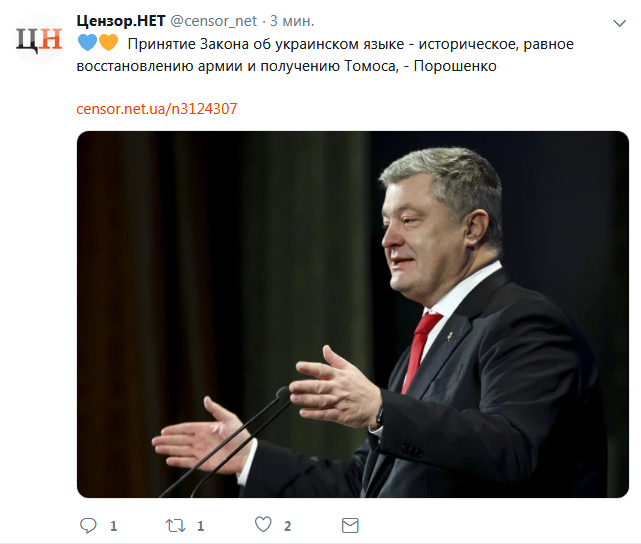The image size is (641, 544).
Task: Retweet the post via the retweet arrows icon
Action: (175, 525)
